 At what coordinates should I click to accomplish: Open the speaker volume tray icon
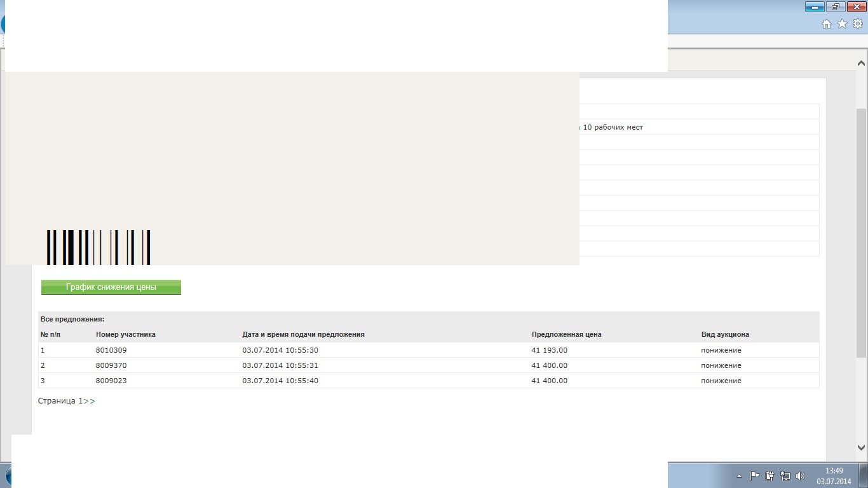tap(800, 476)
